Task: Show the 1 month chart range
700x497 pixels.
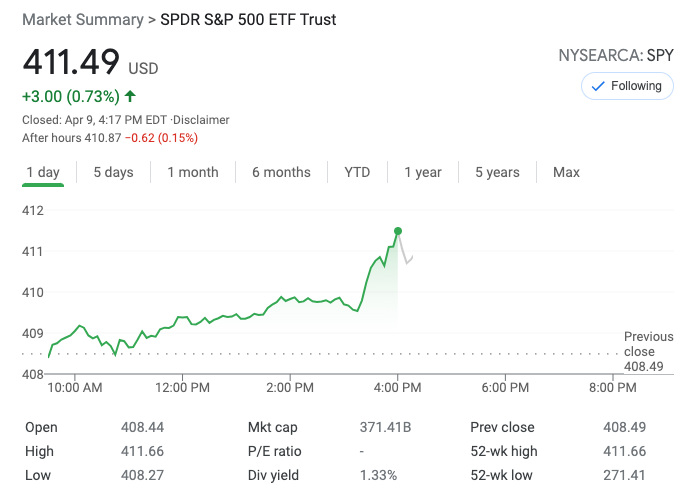Action: pyautogui.click(x=193, y=172)
